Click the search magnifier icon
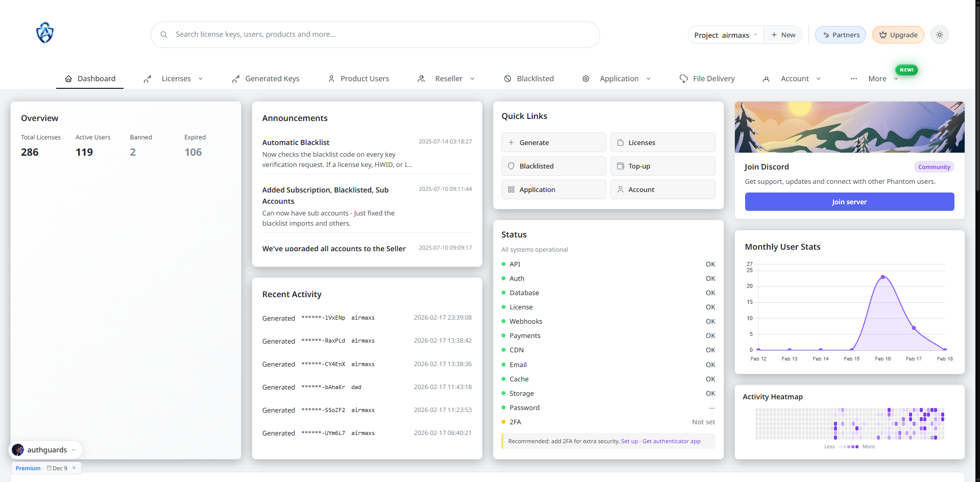This screenshot has height=482, width=980. pyautogui.click(x=163, y=34)
